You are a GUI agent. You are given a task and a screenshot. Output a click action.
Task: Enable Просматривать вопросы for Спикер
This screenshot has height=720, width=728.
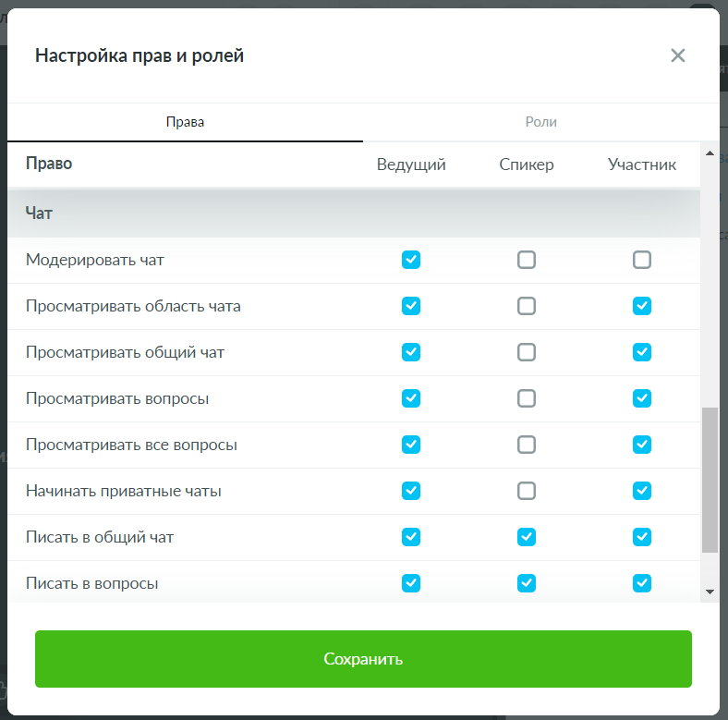[527, 398]
